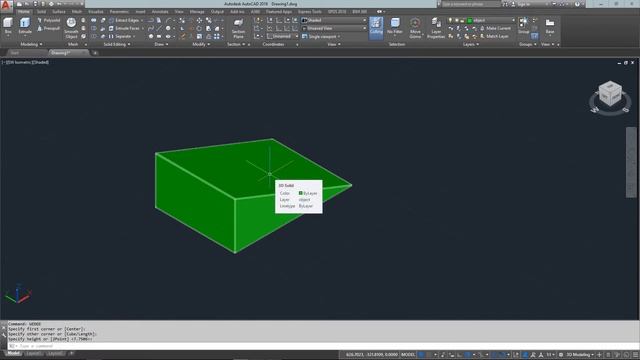Image resolution: width=640 pixels, height=360 pixels.
Task: Choose the Presspull tool
Action: click(x=49, y=29)
